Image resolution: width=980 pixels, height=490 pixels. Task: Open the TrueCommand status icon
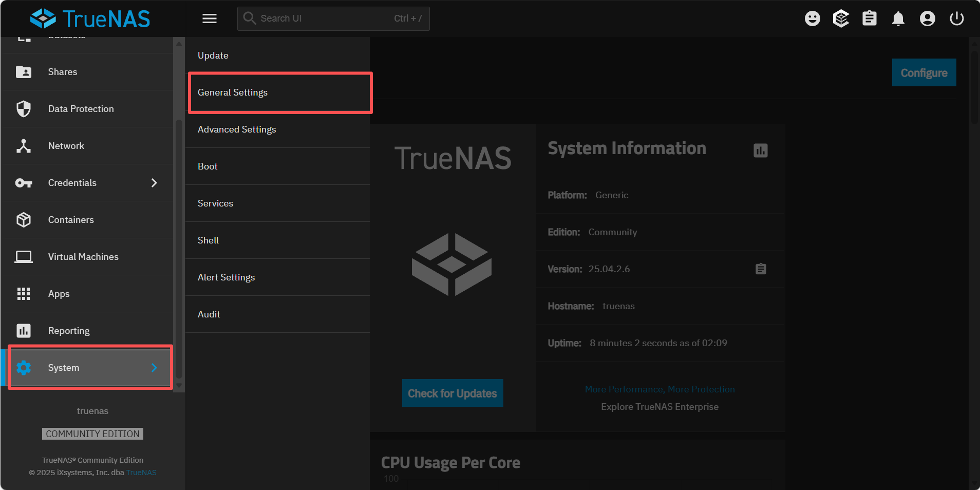tap(841, 18)
